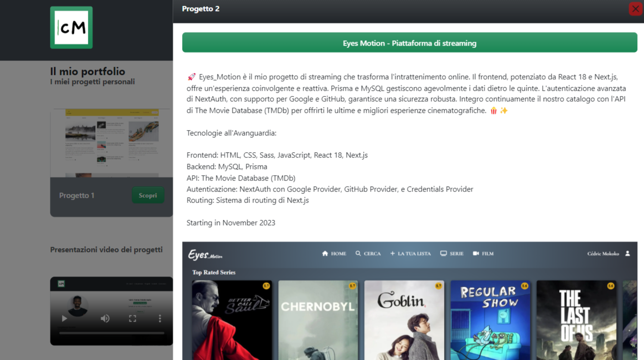Click I miei progetti personali subtitle

point(92,82)
